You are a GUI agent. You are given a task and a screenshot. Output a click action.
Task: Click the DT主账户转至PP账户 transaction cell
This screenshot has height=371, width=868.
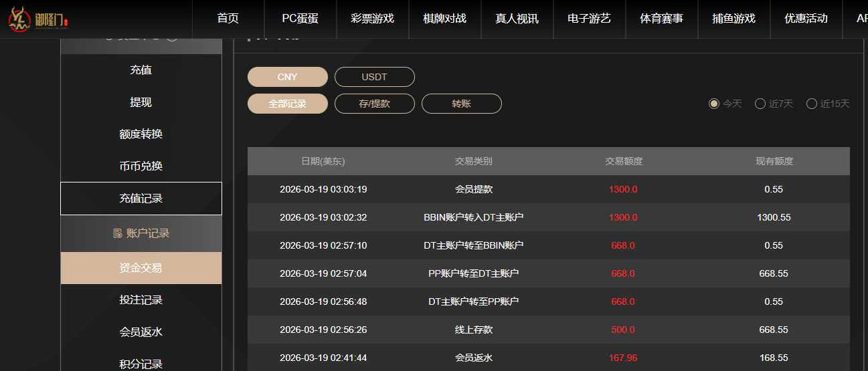(x=474, y=301)
